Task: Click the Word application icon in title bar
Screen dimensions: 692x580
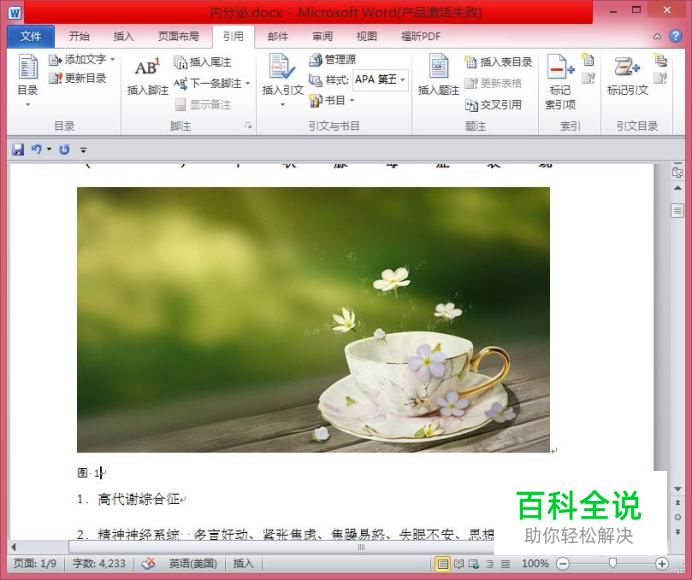Action: (x=15, y=12)
